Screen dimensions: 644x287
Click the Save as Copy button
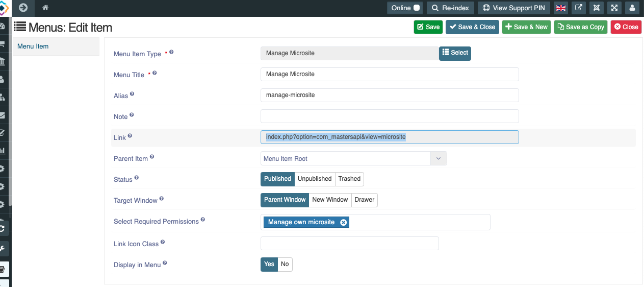pyautogui.click(x=581, y=27)
